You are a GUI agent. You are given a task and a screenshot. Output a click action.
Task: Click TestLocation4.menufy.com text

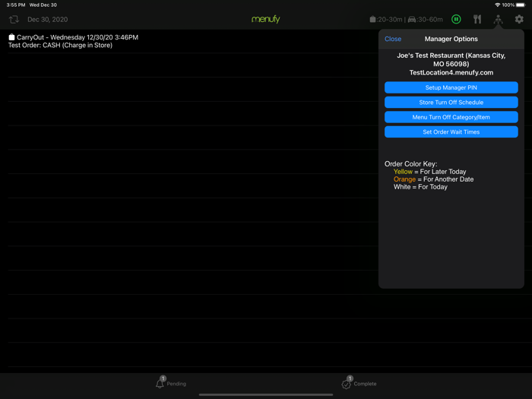pyautogui.click(x=451, y=73)
